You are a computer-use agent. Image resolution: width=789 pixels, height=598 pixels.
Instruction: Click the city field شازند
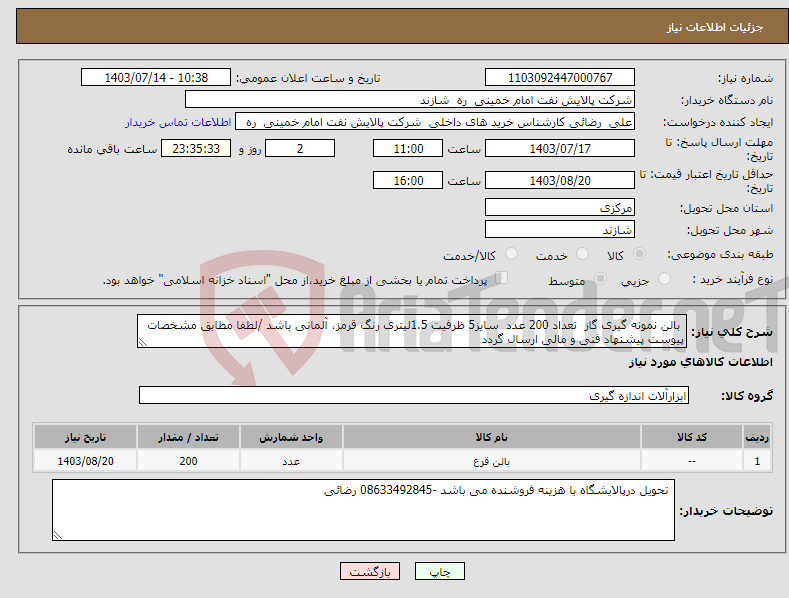[560, 230]
